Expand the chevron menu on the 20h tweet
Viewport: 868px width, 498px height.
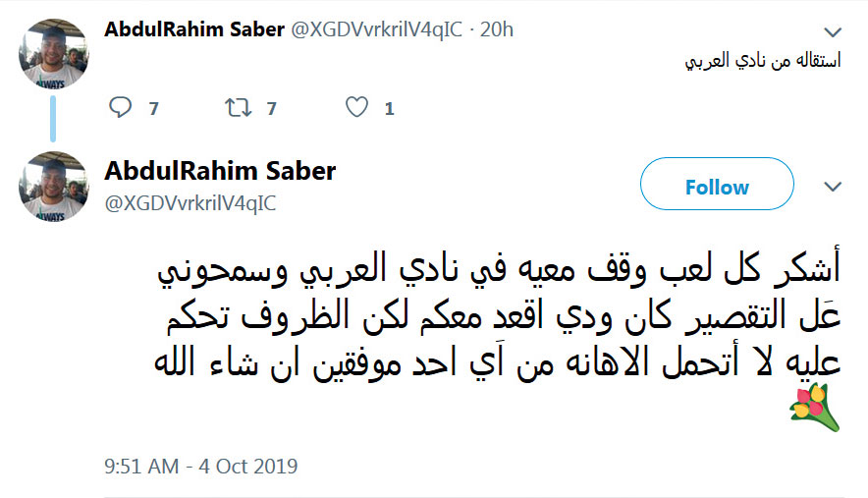click(x=833, y=31)
